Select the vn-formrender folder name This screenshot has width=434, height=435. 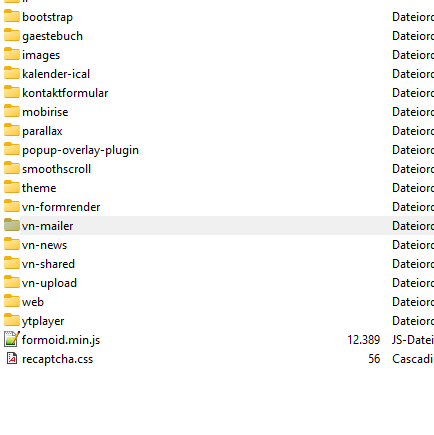click(61, 207)
